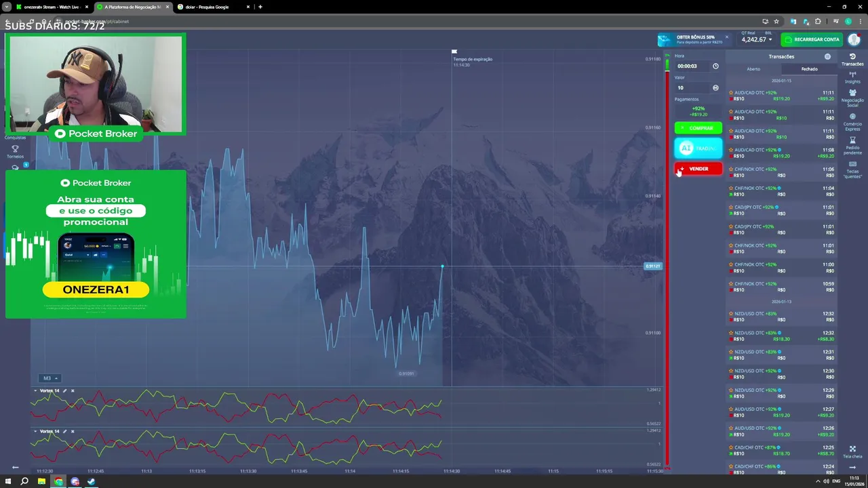Image resolution: width=868 pixels, height=488 pixels.
Task: Open the AUD/CAD OTC +R$9.20 11:11 trade
Action: point(781,96)
